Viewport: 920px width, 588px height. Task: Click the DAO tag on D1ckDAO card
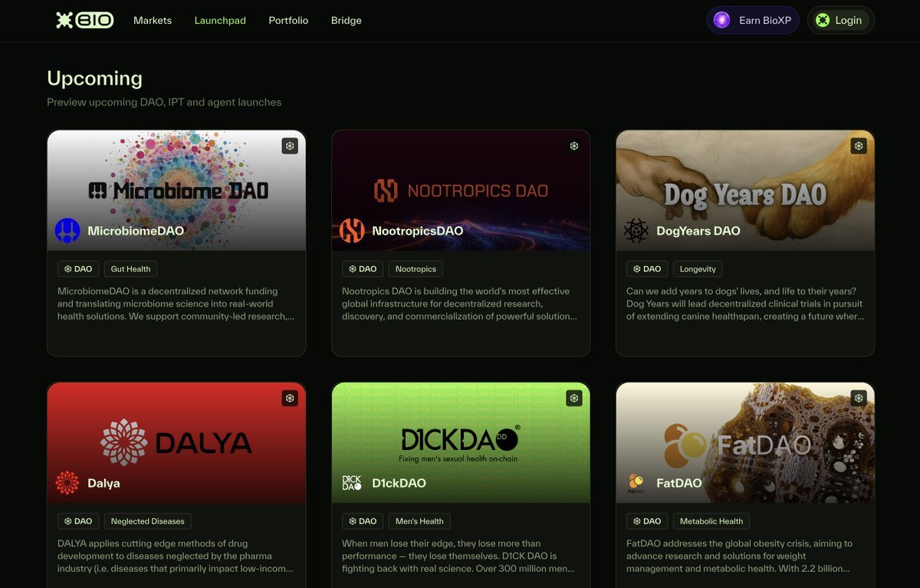[363, 521]
